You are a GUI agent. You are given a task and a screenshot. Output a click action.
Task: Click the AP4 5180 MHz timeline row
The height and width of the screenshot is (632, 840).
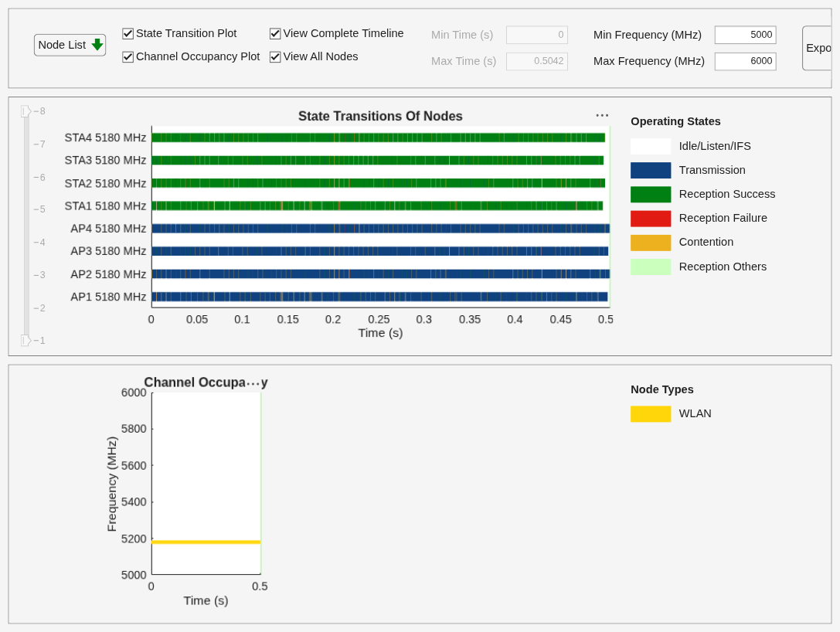click(x=381, y=229)
